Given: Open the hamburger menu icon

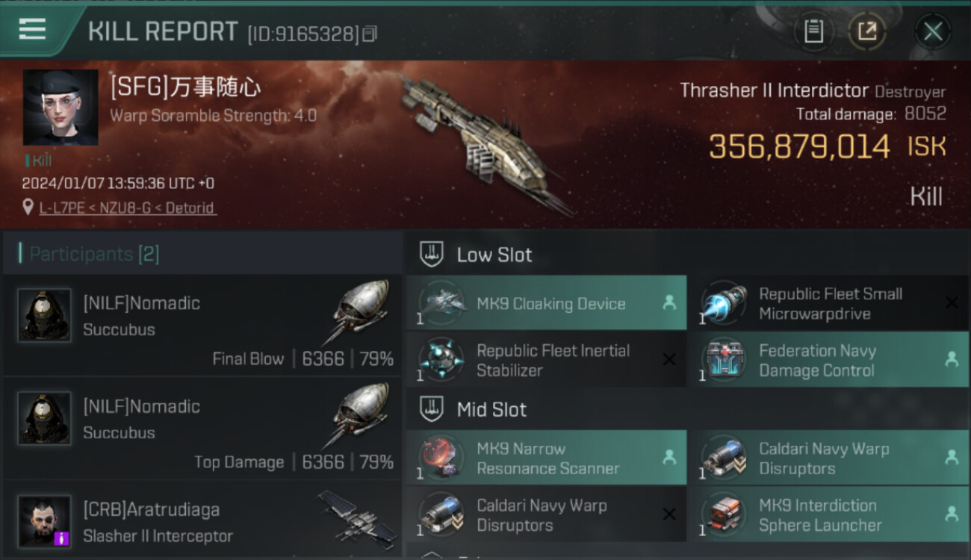Looking at the screenshot, I should click(33, 28).
